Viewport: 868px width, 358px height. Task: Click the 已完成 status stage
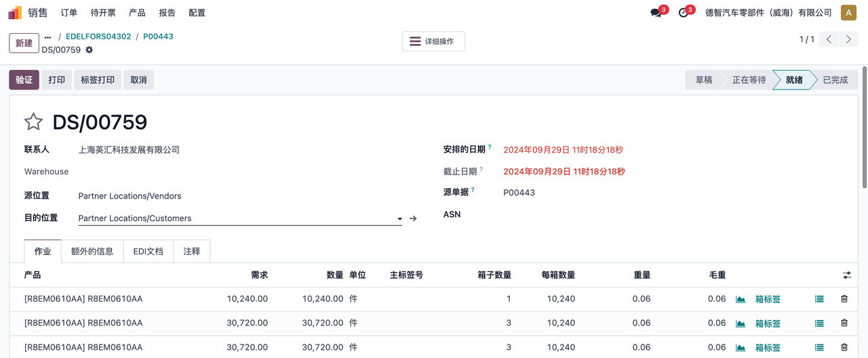click(x=835, y=80)
